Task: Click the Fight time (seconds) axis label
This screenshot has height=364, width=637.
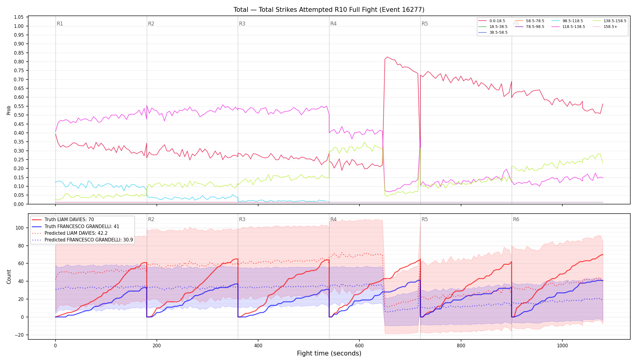Action: click(x=329, y=353)
